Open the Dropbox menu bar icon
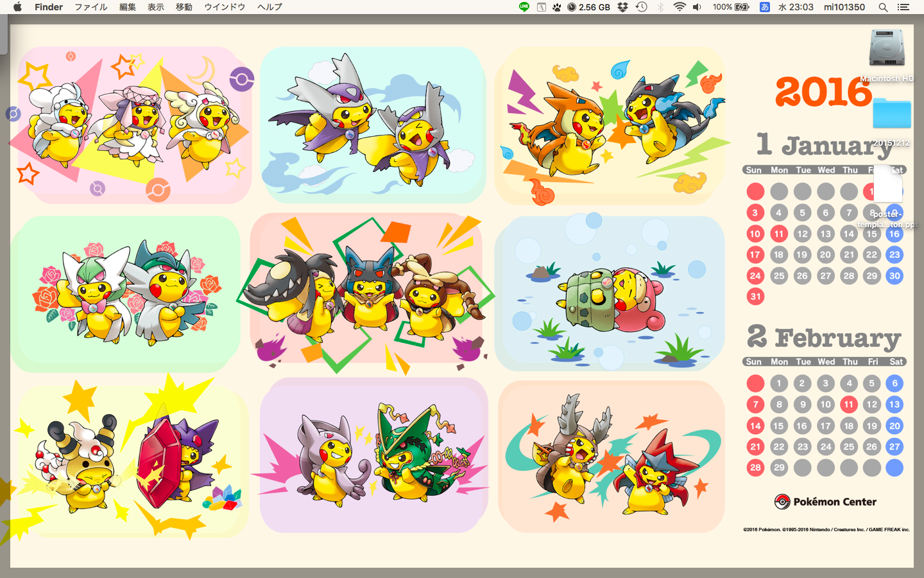 click(x=622, y=7)
